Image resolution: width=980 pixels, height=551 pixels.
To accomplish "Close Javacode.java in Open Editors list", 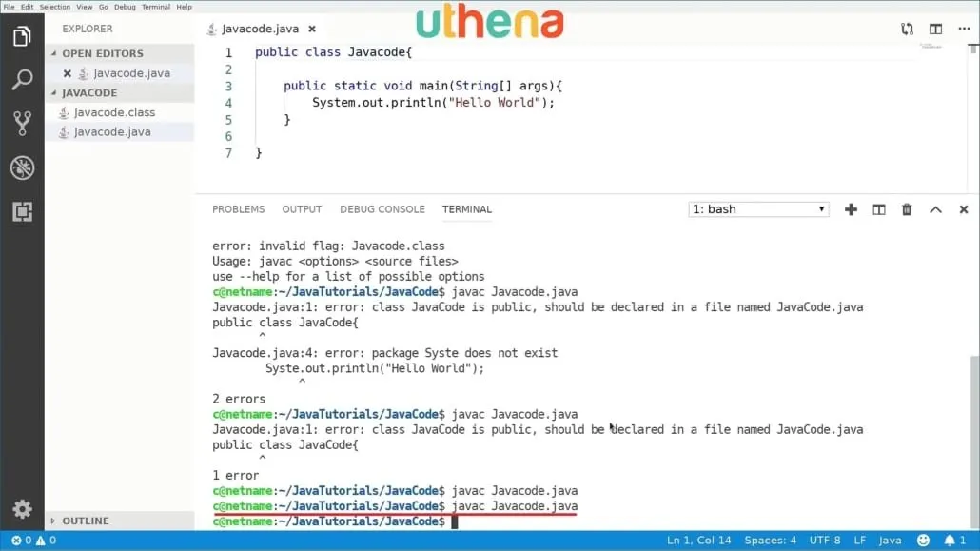I will coord(67,73).
